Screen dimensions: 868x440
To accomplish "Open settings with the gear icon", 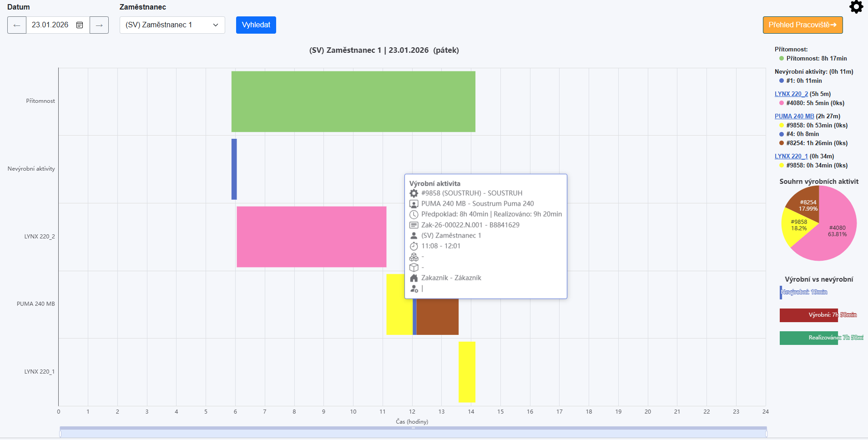I will pos(856,7).
